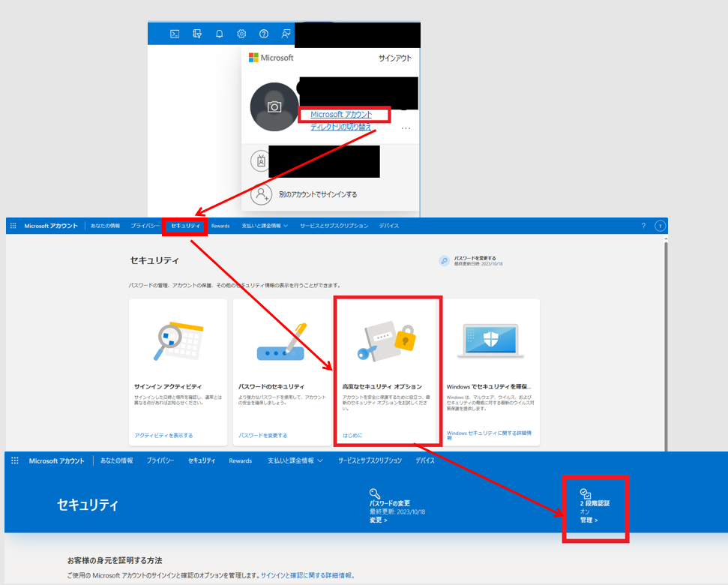Open プライバシー in the advanced security options page nav bar
This screenshot has width=728, height=585.
coord(160,460)
